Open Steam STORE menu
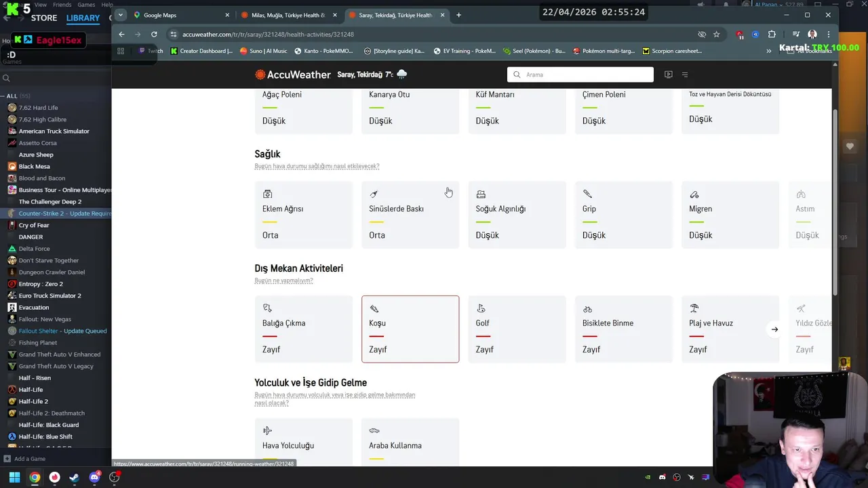The height and width of the screenshot is (488, 868). coord(44,18)
